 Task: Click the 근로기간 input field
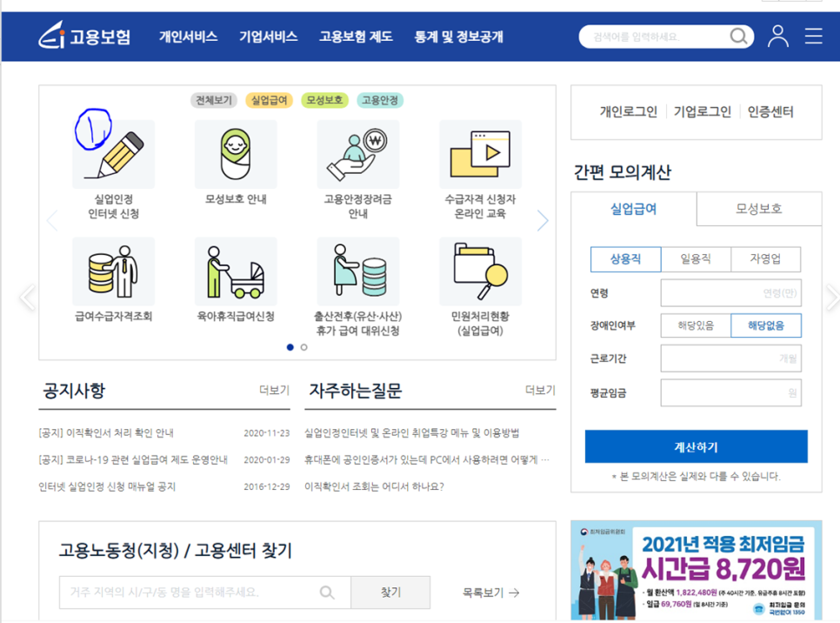click(730, 358)
